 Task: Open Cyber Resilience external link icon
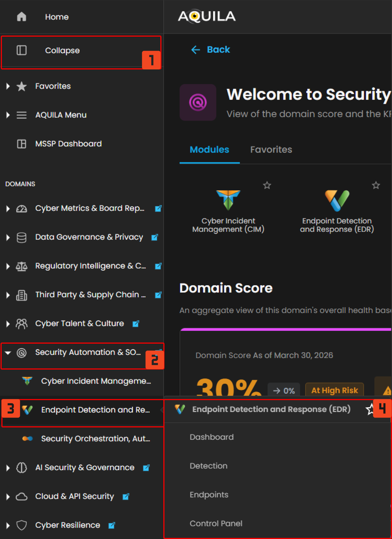tap(112, 525)
